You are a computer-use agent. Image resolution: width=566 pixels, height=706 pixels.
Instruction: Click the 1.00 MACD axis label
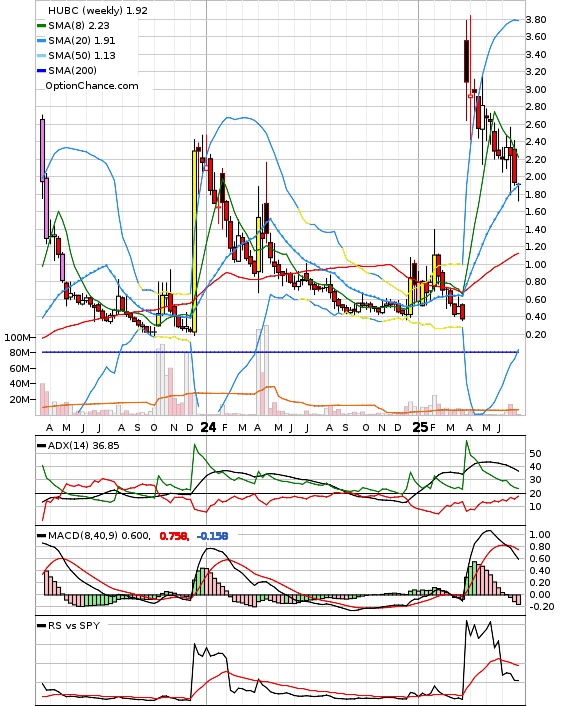[540, 534]
